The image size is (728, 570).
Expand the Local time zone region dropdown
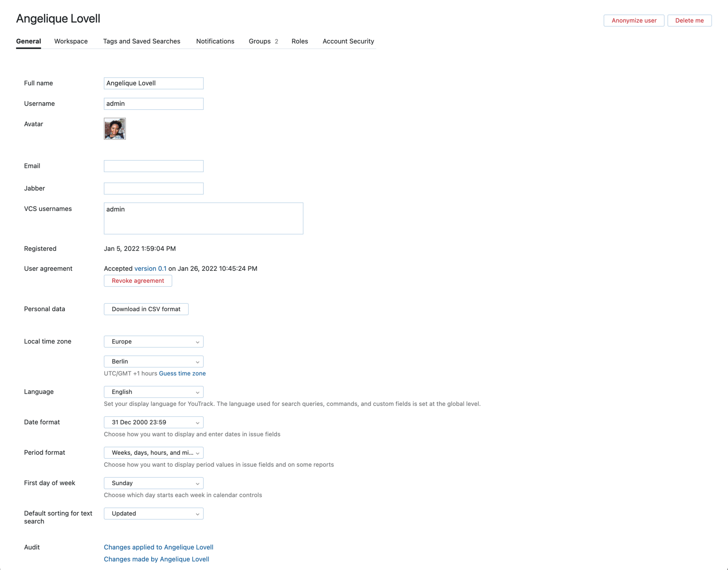pyautogui.click(x=153, y=341)
